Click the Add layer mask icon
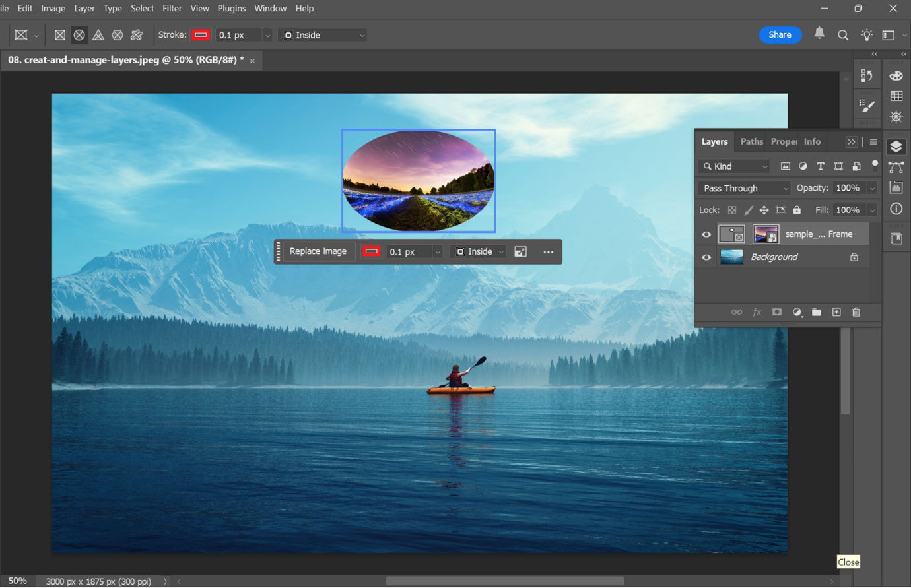This screenshot has height=588, width=911. [777, 312]
